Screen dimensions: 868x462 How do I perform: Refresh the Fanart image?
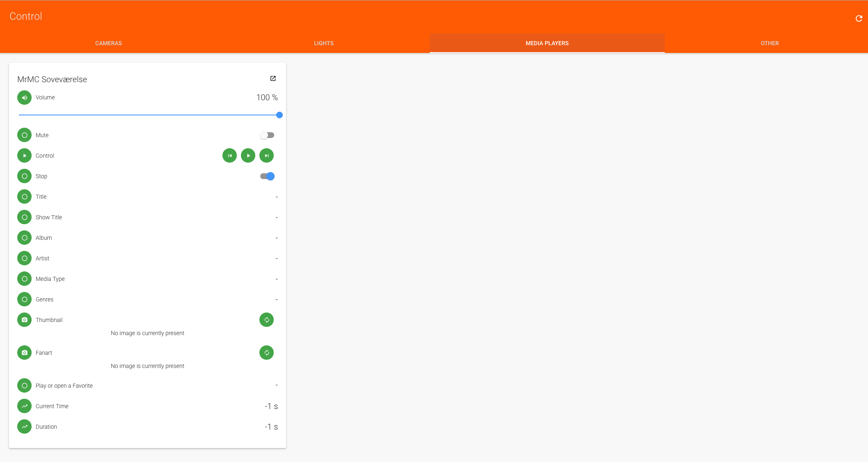(x=266, y=352)
